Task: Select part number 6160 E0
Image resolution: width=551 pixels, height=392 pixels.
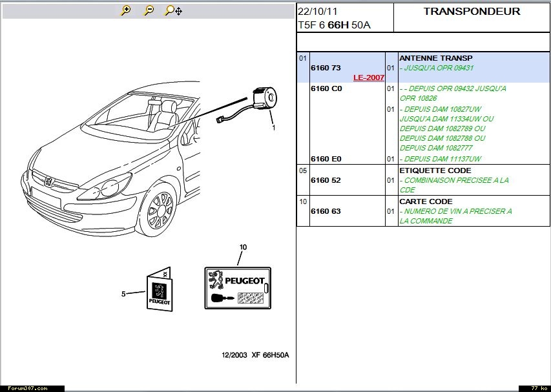Action: pyautogui.click(x=326, y=159)
